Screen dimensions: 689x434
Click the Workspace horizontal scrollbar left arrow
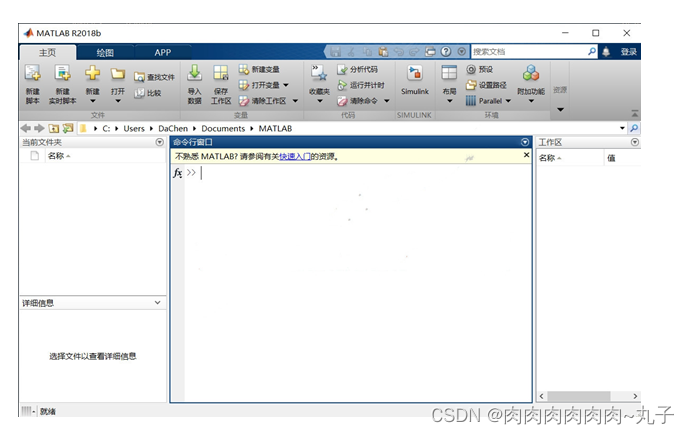[x=541, y=396]
